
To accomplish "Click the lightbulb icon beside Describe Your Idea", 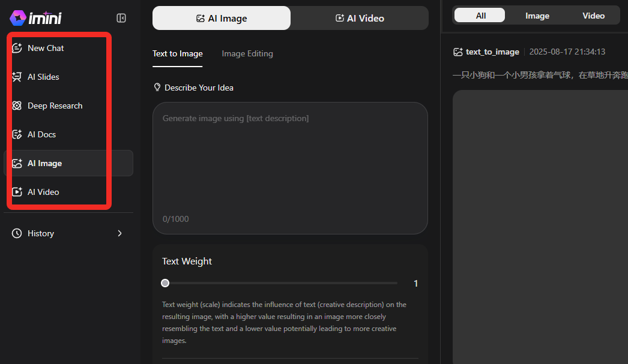I will 157,87.
